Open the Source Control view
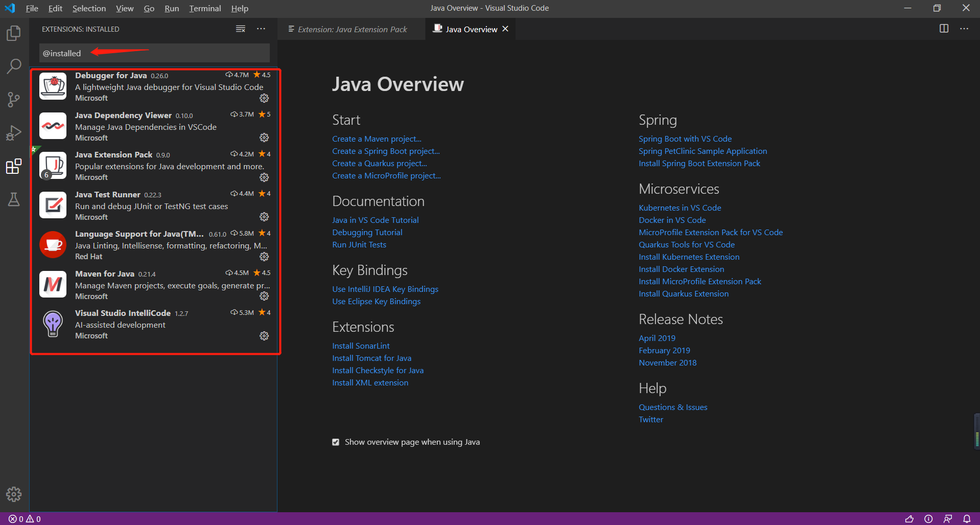The width and height of the screenshot is (980, 525). click(x=14, y=99)
